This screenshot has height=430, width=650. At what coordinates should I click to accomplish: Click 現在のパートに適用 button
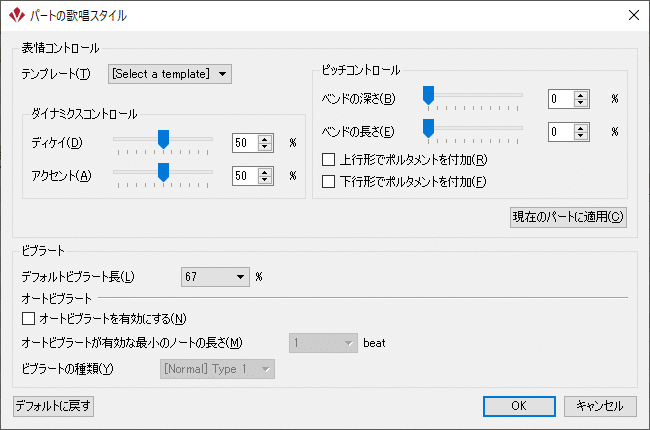coord(568,217)
